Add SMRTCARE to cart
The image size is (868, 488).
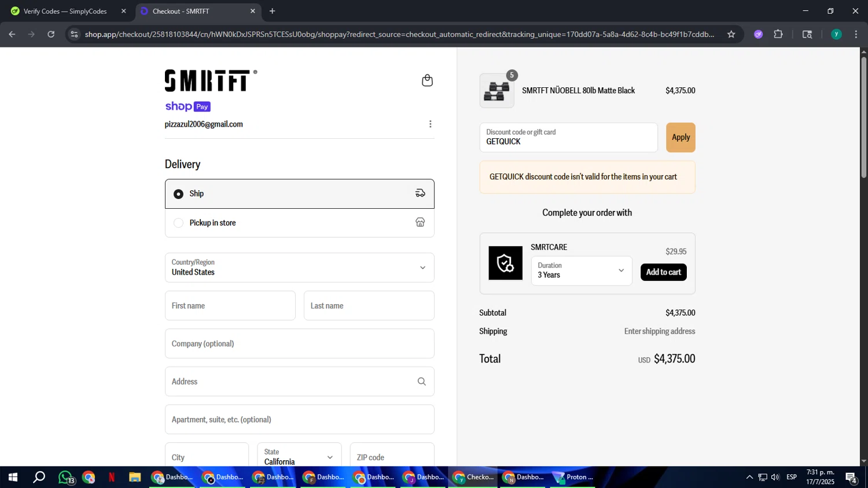tap(664, 272)
